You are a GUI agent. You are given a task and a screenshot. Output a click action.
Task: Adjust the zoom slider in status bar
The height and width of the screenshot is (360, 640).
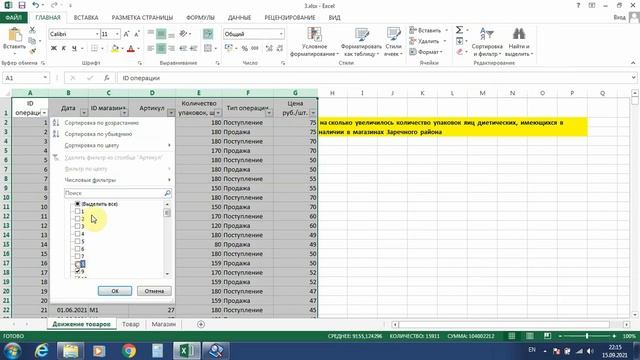click(587, 336)
